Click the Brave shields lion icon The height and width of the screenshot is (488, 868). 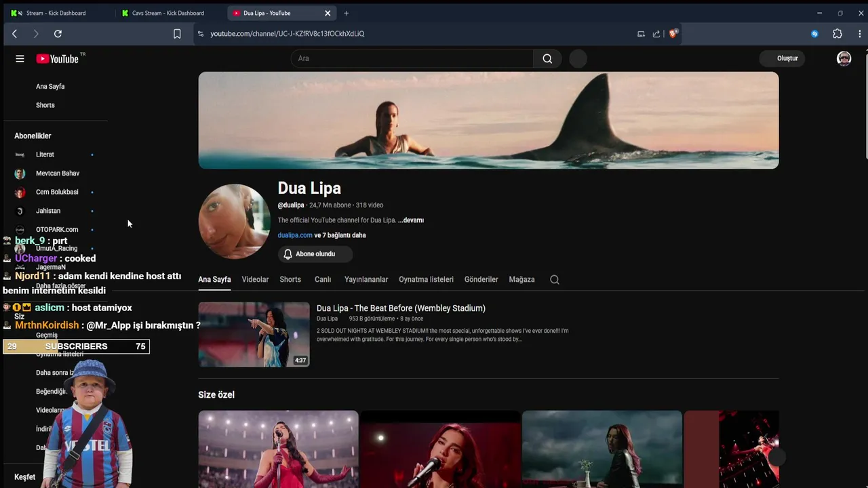pos(673,33)
